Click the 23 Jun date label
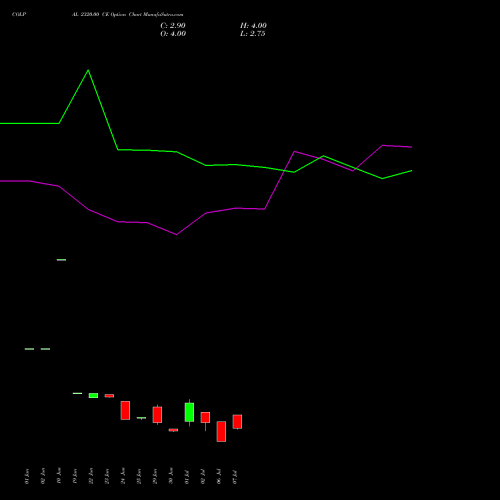 107,476
